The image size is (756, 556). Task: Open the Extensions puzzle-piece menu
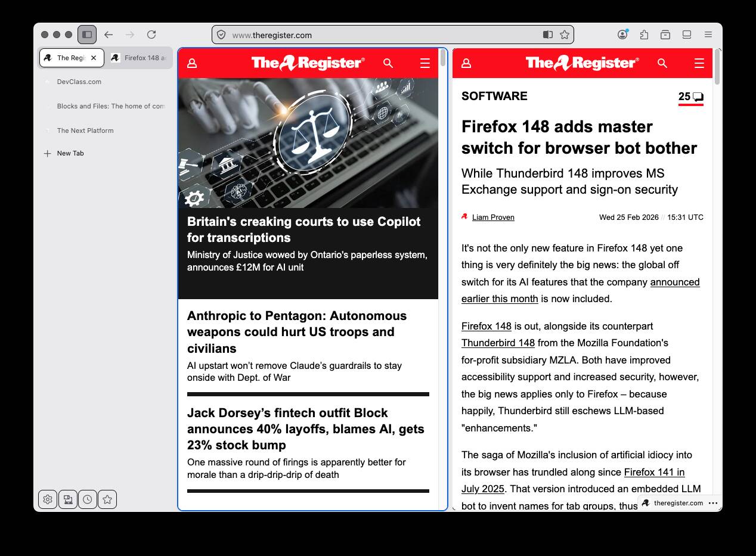644,35
